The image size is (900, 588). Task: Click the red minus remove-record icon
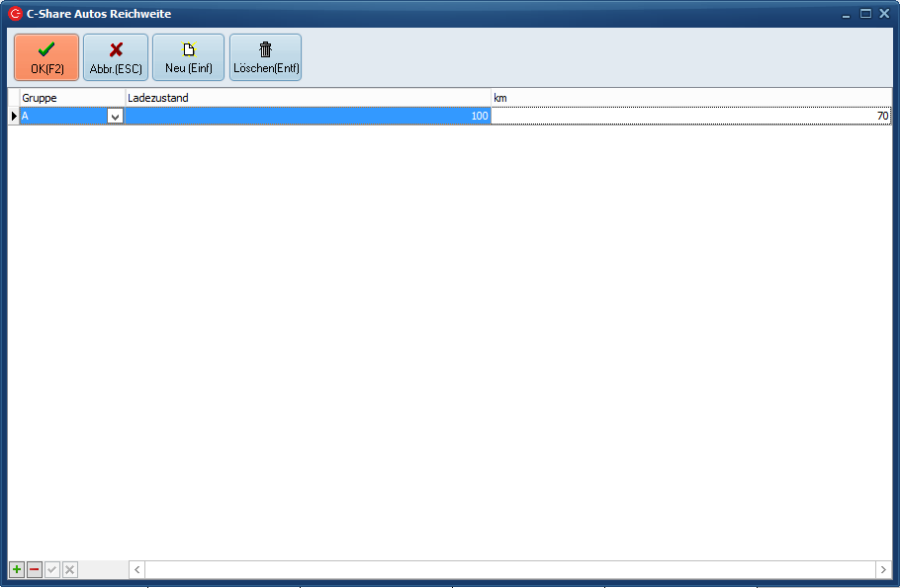35,570
